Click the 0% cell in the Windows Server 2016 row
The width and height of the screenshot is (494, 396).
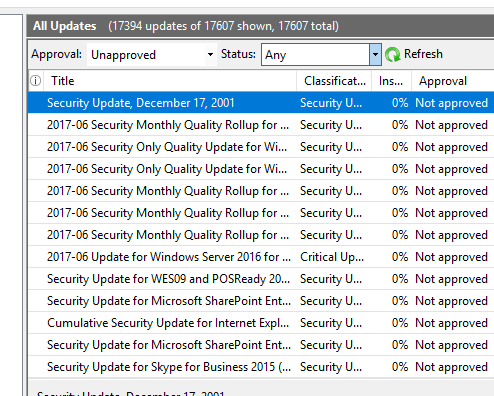(x=400, y=257)
